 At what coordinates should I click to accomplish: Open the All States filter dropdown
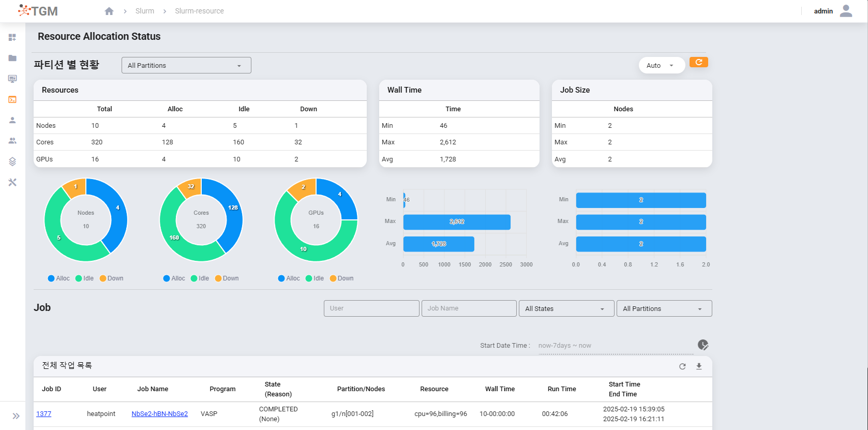566,308
